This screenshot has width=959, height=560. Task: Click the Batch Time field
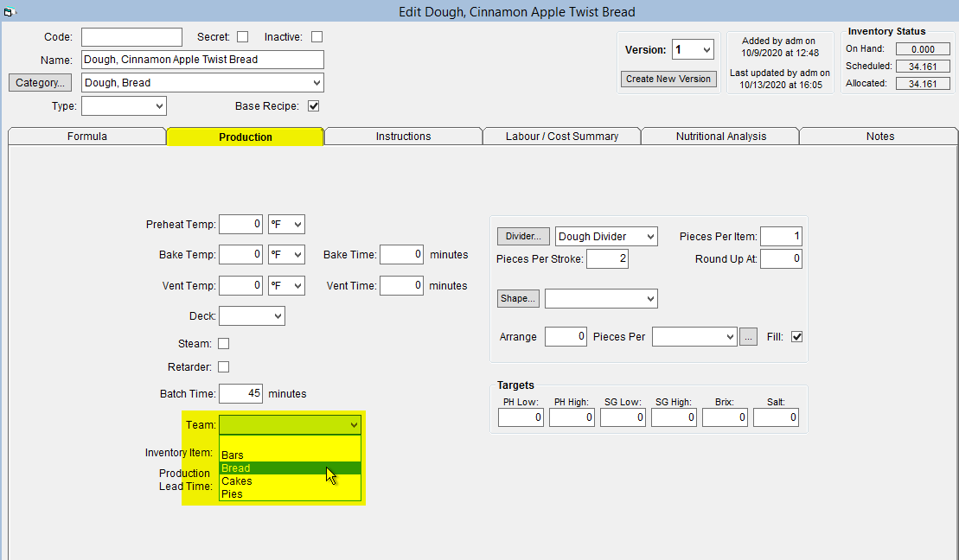241,394
